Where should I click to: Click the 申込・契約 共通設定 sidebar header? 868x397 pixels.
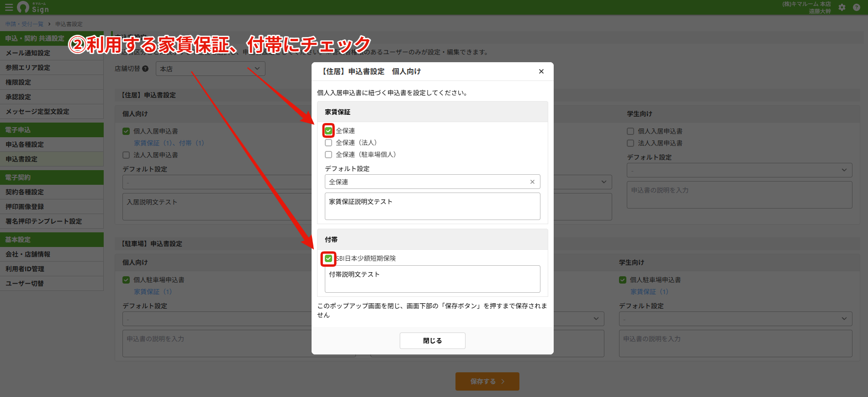point(52,38)
